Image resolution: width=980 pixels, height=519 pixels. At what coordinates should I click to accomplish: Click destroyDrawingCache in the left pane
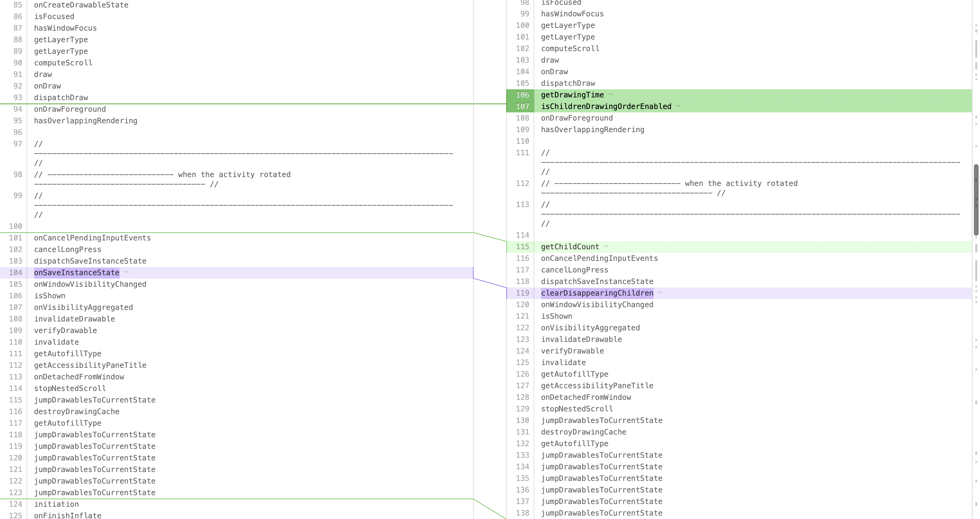coord(77,412)
